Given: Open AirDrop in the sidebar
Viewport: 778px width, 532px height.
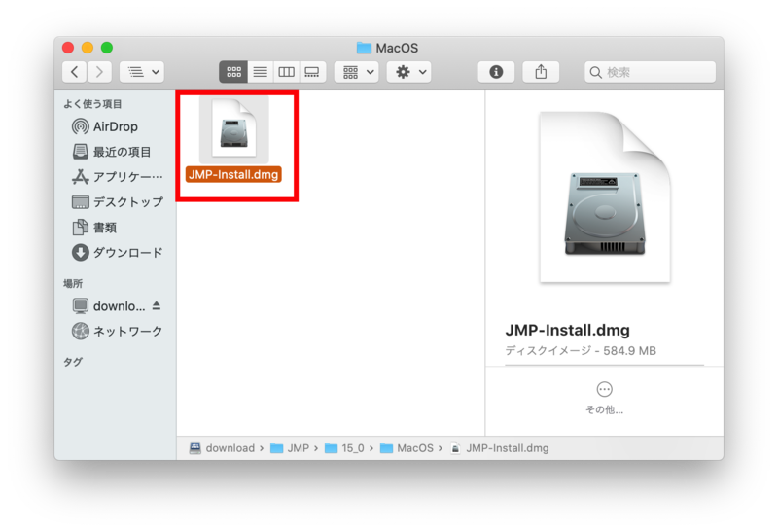Looking at the screenshot, I should pyautogui.click(x=115, y=126).
